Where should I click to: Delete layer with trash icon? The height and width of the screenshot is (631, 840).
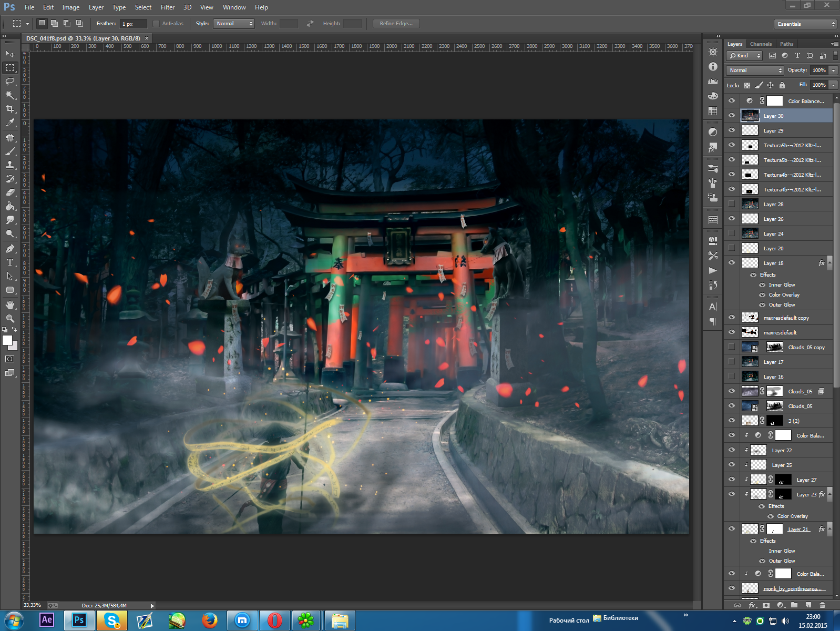click(823, 605)
